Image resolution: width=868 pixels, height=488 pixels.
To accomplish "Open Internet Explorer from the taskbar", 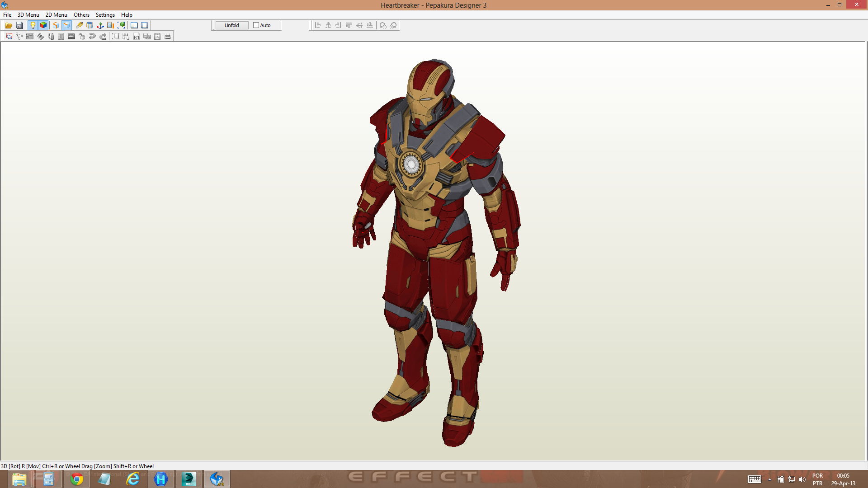I will 133,479.
